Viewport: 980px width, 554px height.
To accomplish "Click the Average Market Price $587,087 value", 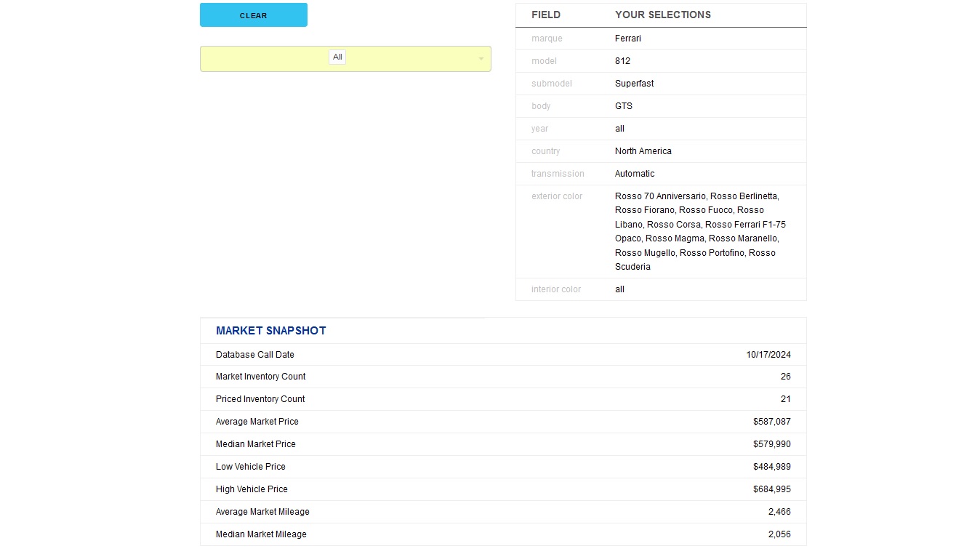I will [x=771, y=422].
